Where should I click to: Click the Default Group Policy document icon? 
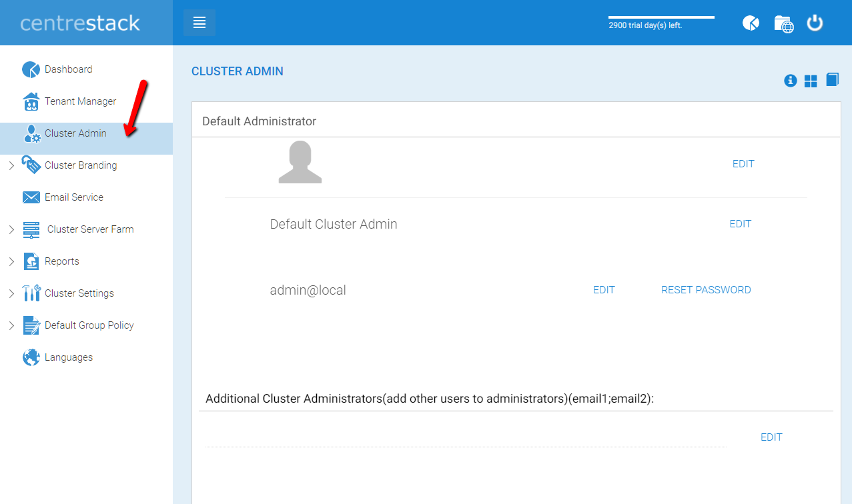click(31, 325)
